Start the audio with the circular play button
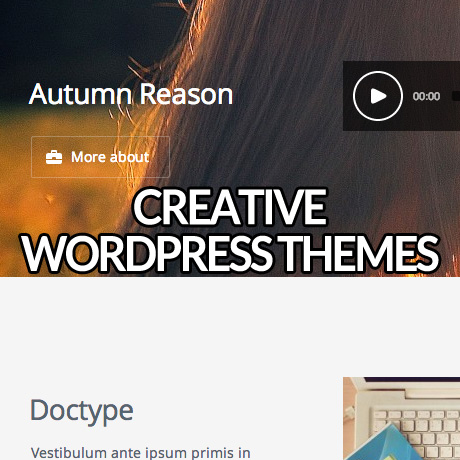The image size is (460, 460). click(378, 96)
